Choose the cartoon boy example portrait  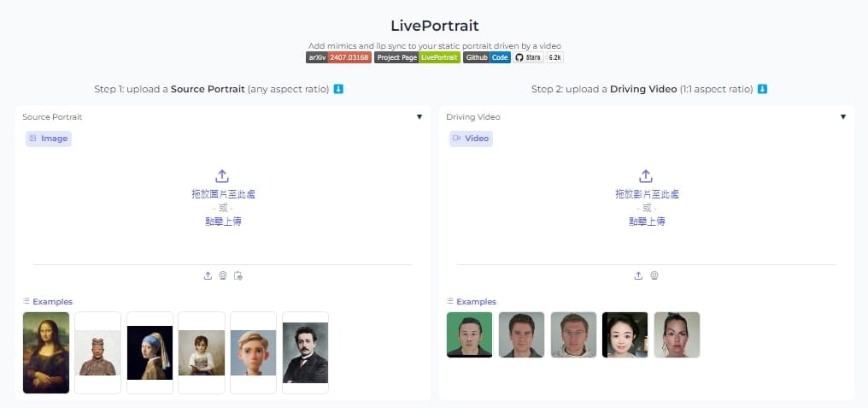point(253,352)
